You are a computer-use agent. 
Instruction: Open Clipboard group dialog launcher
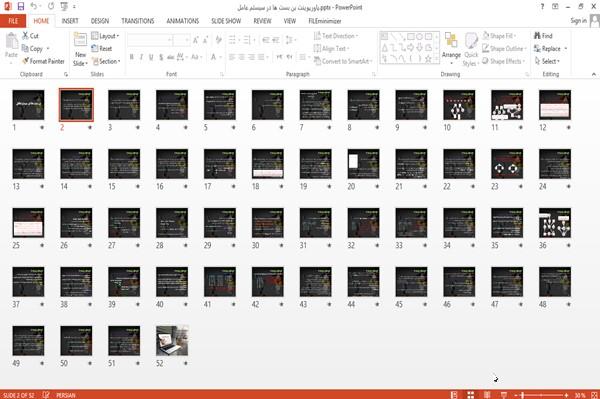point(66,75)
